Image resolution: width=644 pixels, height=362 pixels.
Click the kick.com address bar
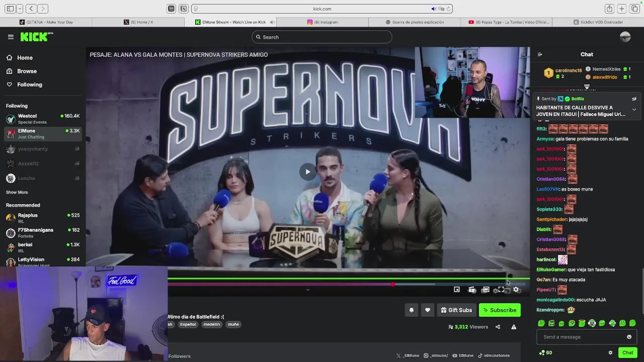322,9
